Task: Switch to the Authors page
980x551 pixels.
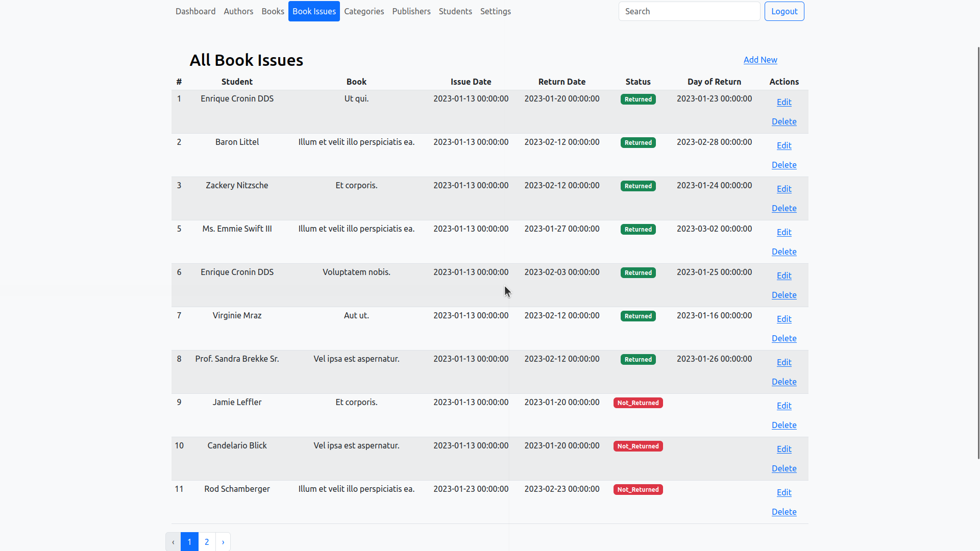Action: pos(238,11)
